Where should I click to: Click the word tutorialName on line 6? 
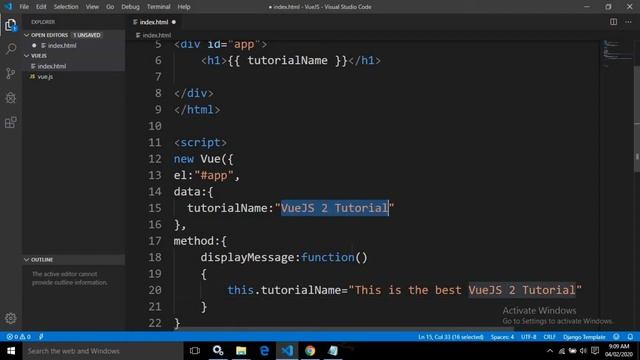tap(287, 60)
